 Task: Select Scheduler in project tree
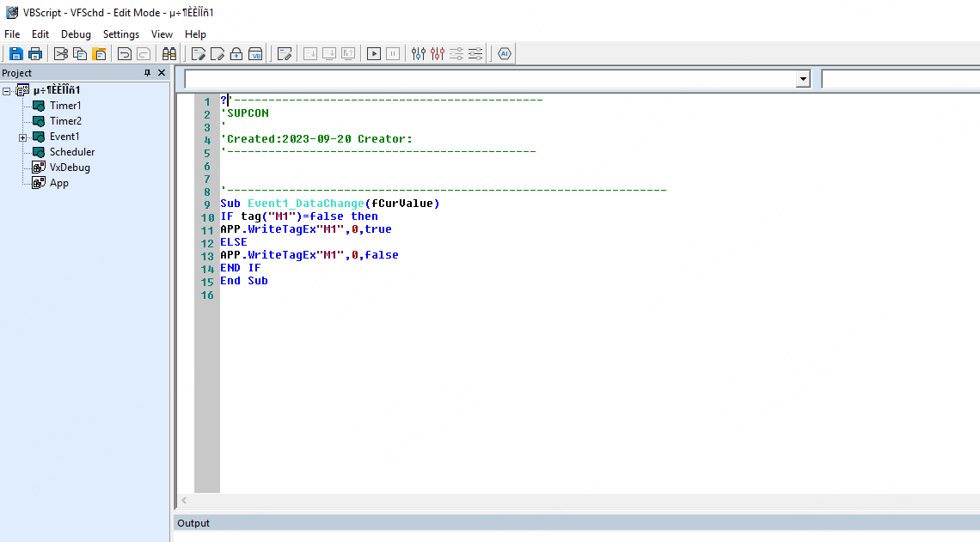tap(72, 152)
